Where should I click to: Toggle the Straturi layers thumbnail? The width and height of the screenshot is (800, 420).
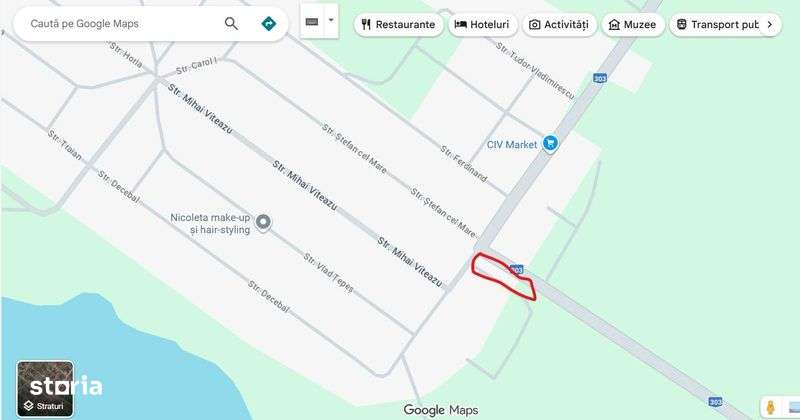click(45, 389)
